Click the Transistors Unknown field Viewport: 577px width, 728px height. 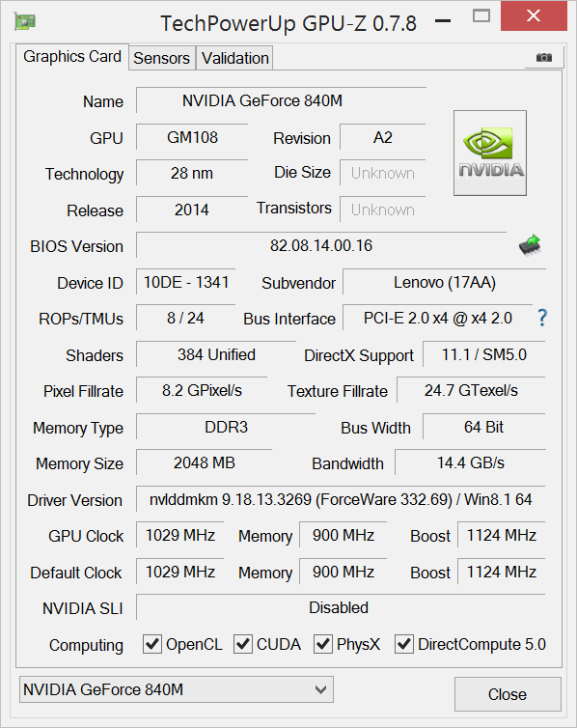[x=383, y=210]
